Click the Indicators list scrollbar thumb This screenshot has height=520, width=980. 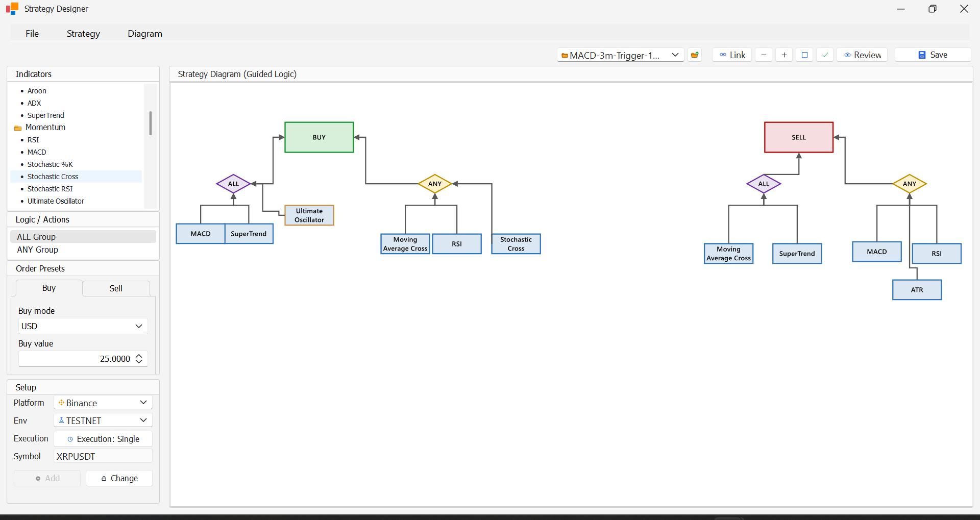pyautogui.click(x=151, y=123)
